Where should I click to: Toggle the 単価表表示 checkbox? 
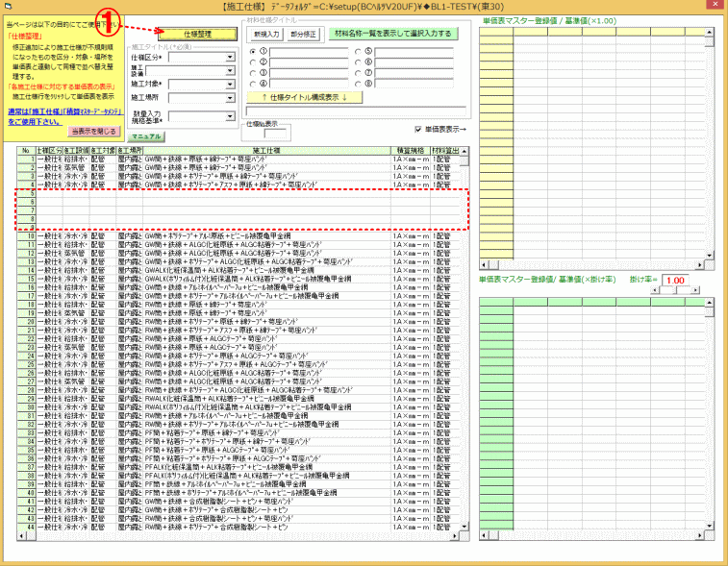point(417,130)
